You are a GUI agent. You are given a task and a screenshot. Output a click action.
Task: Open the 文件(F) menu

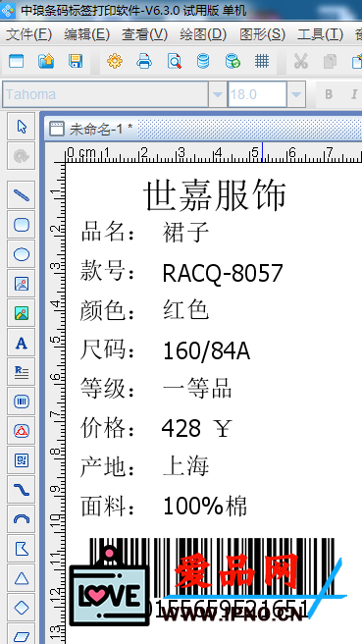[x=28, y=34]
